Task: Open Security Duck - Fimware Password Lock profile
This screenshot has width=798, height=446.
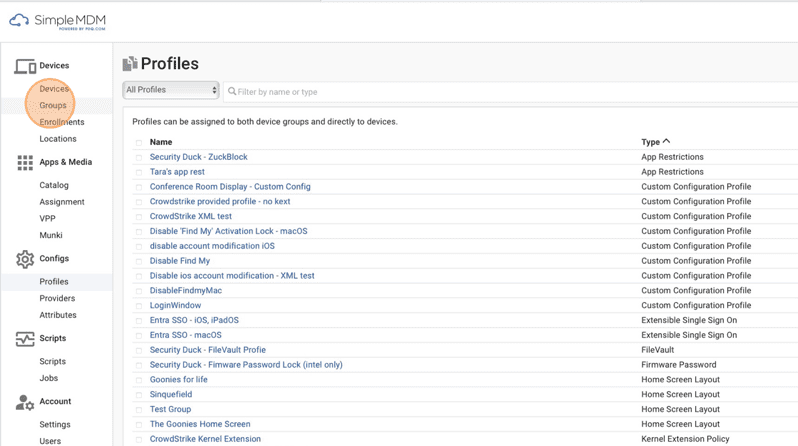Action: tap(246, 365)
